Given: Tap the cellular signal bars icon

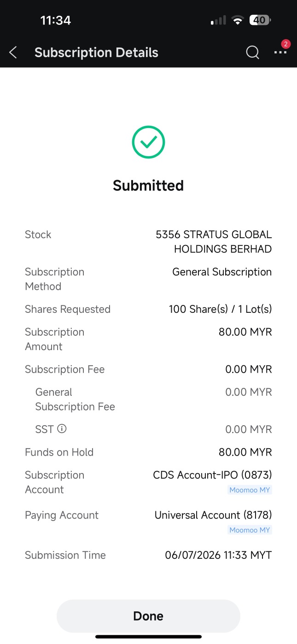Looking at the screenshot, I should pos(218,20).
